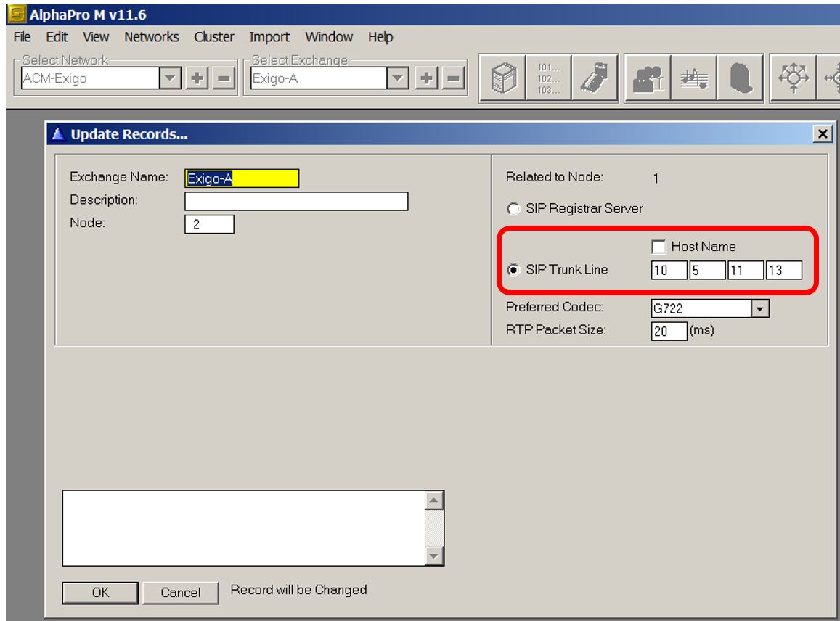Viewport: 840px width, 621px height.
Task: Click the text box scrollbar down arrow
Action: [434, 556]
